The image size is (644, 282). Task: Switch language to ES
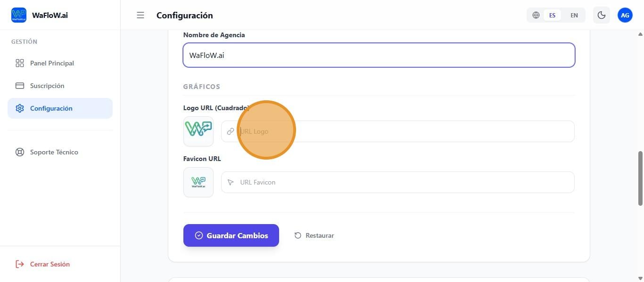click(x=552, y=15)
